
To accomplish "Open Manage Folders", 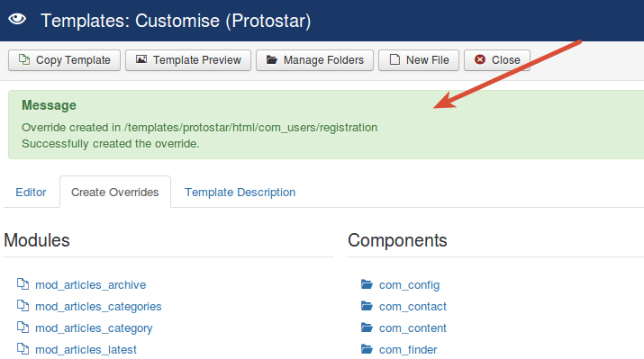I will [x=314, y=60].
